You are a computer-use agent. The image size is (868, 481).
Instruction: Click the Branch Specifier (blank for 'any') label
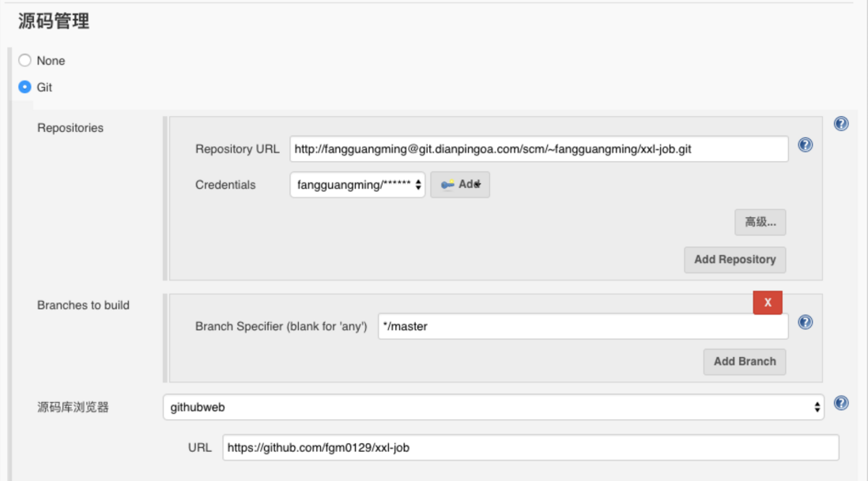pos(281,326)
